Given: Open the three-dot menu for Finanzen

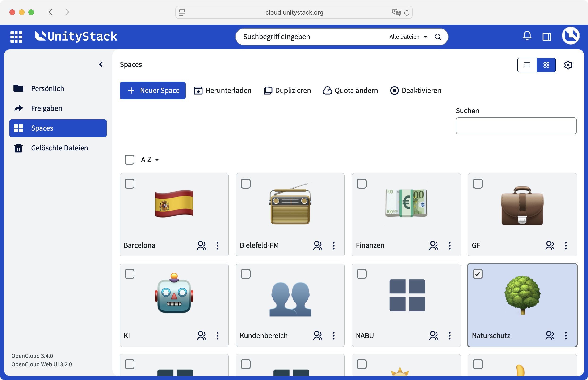Looking at the screenshot, I should point(449,245).
